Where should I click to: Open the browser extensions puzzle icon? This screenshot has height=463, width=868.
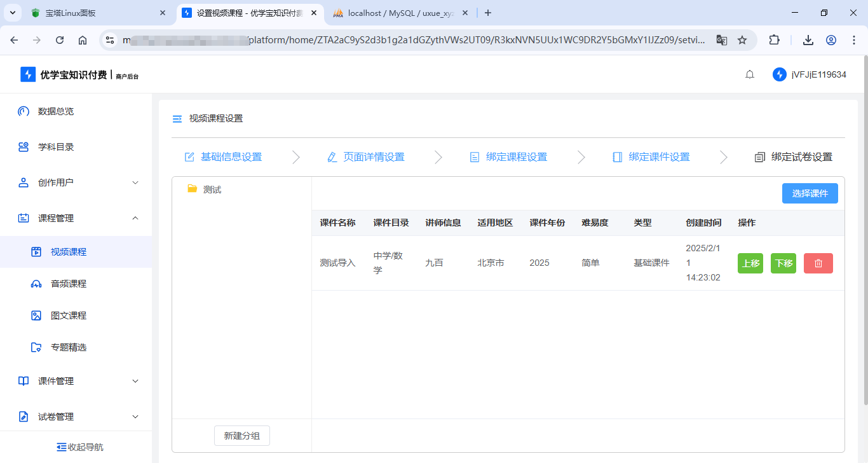point(774,40)
